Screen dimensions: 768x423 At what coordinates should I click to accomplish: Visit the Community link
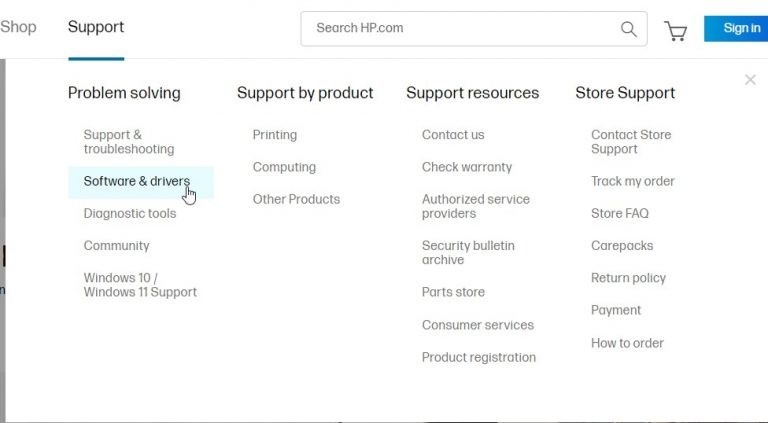[116, 245]
